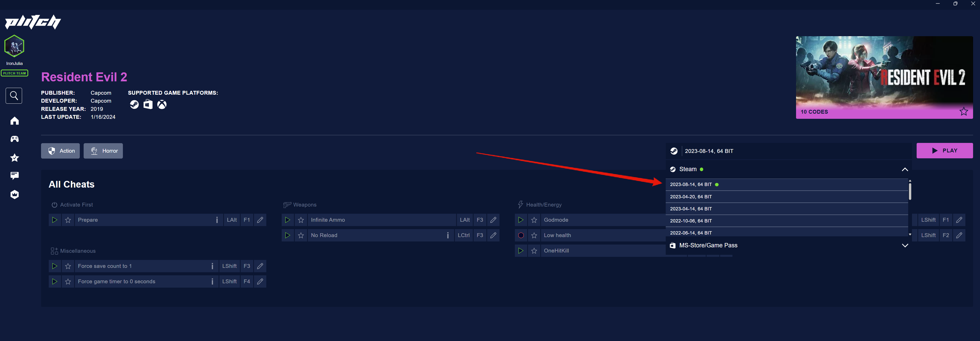Viewport: 980px width, 341px height.
Task: Open the search icon in sidebar
Action: coord(14,95)
